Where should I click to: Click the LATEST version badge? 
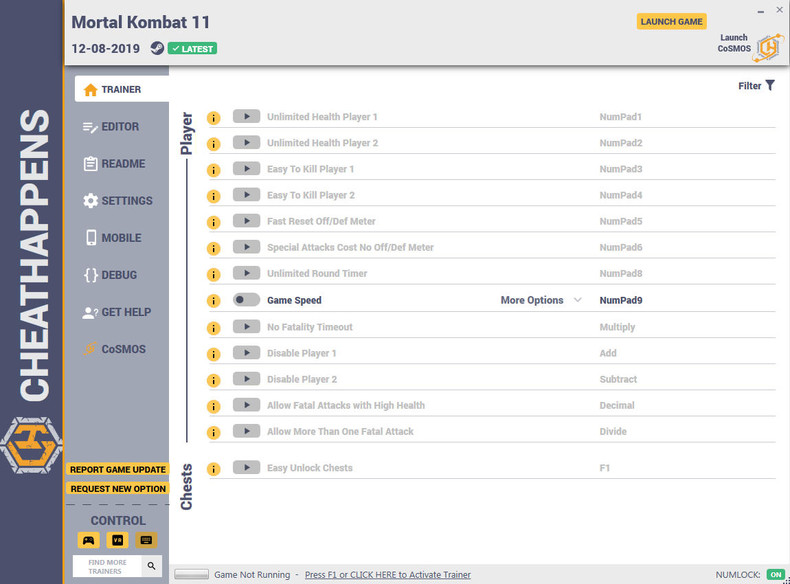point(192,48)
